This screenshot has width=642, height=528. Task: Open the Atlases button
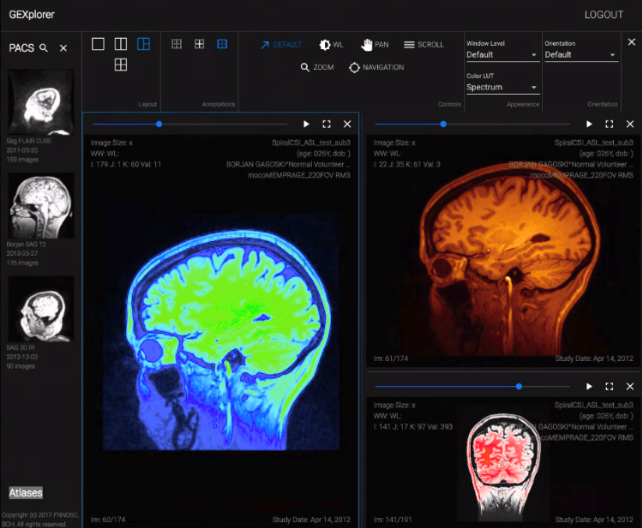tap(26, 493)
